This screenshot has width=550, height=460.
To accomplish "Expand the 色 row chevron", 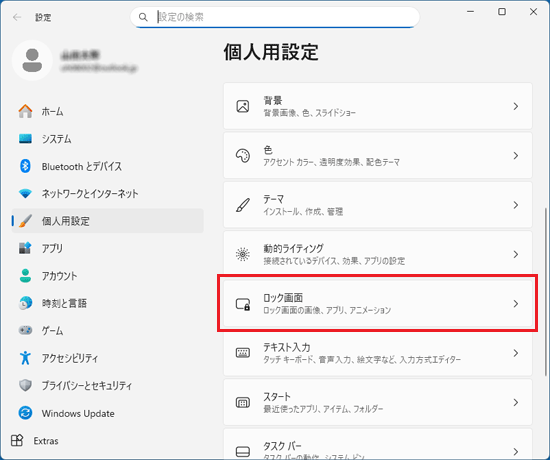I will coord(516,155).
